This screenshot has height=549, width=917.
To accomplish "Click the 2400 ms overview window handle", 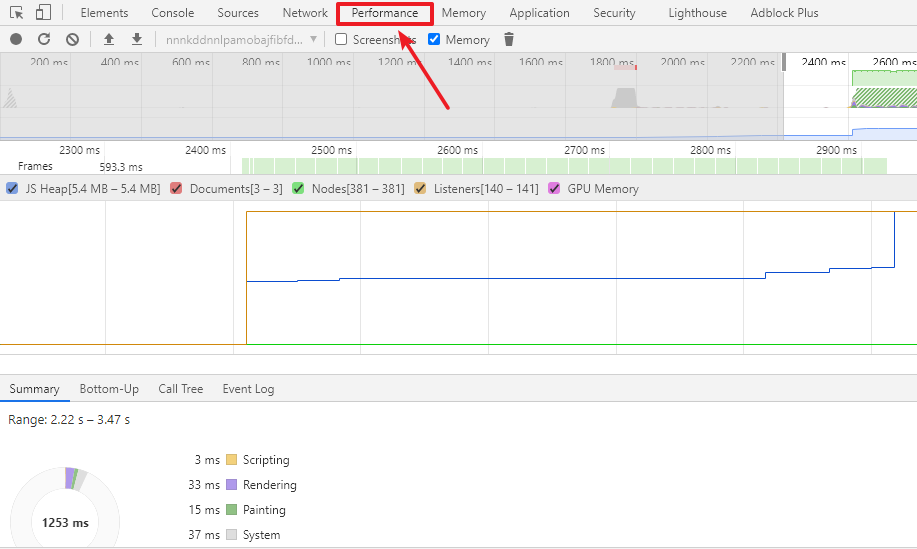I will coord(784,62).
